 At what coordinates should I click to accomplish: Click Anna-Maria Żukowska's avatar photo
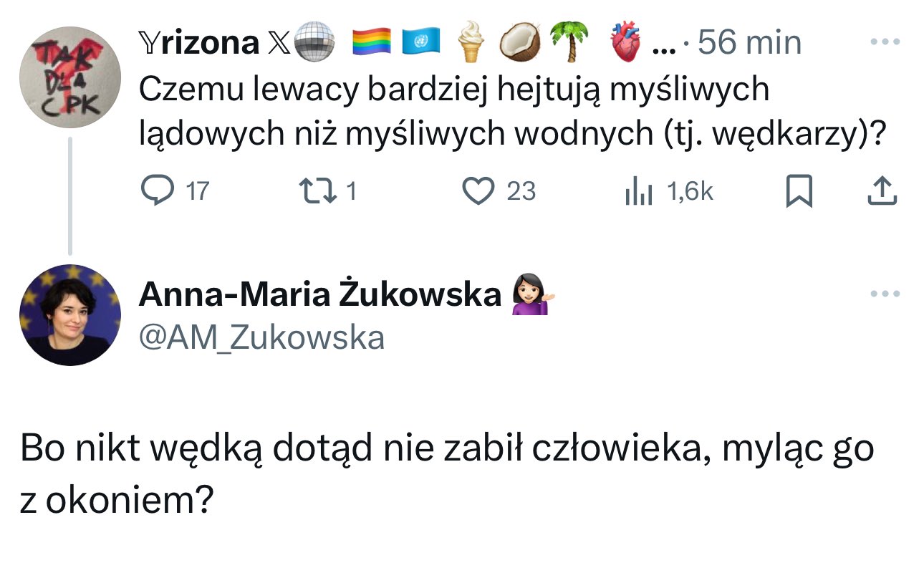69,315
